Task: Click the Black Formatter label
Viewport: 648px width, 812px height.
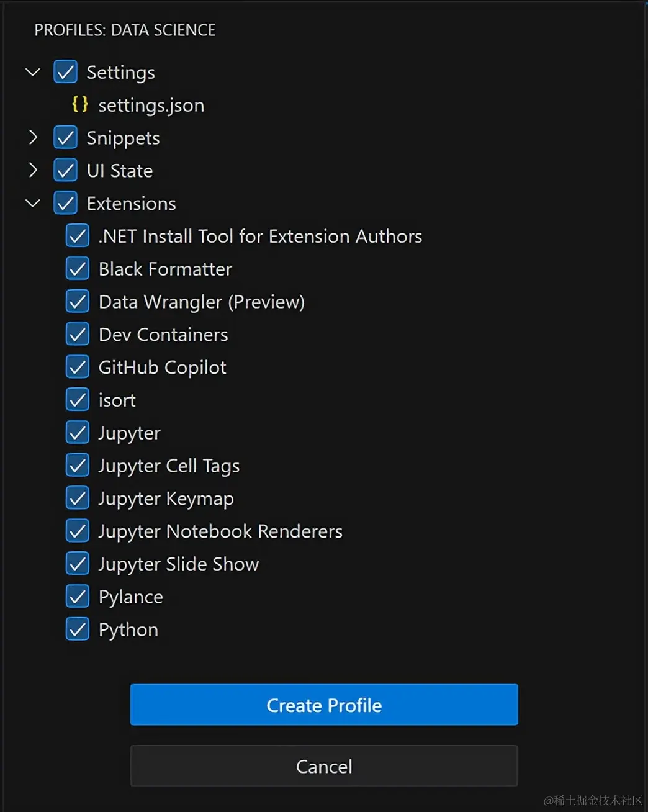Action: (x=165, y=269)
